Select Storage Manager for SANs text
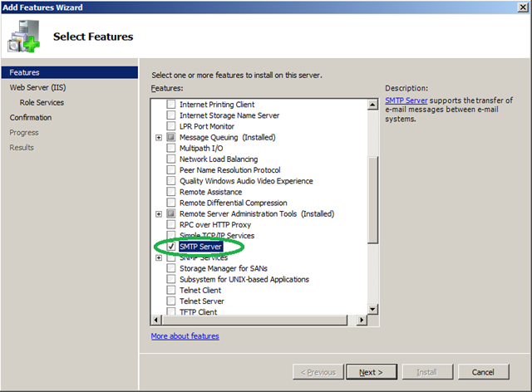Screen dimensions: 532x392 tap(224, 268)
